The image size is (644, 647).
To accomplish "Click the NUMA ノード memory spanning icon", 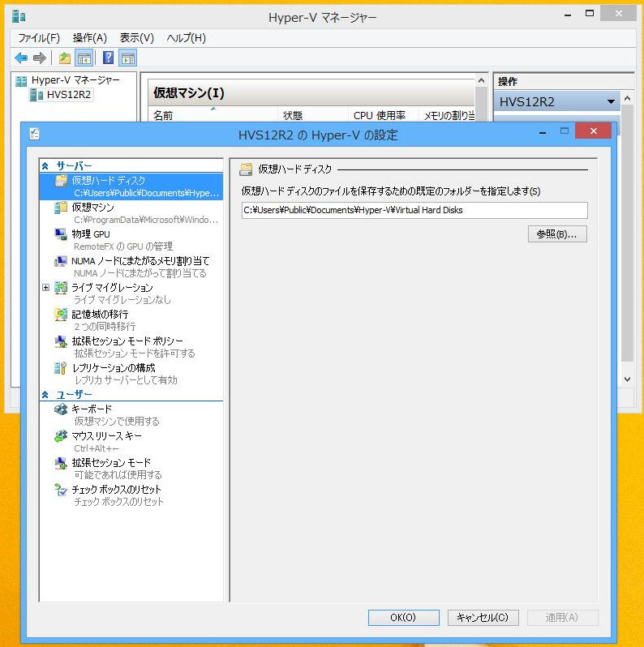I will coord(61,261).
